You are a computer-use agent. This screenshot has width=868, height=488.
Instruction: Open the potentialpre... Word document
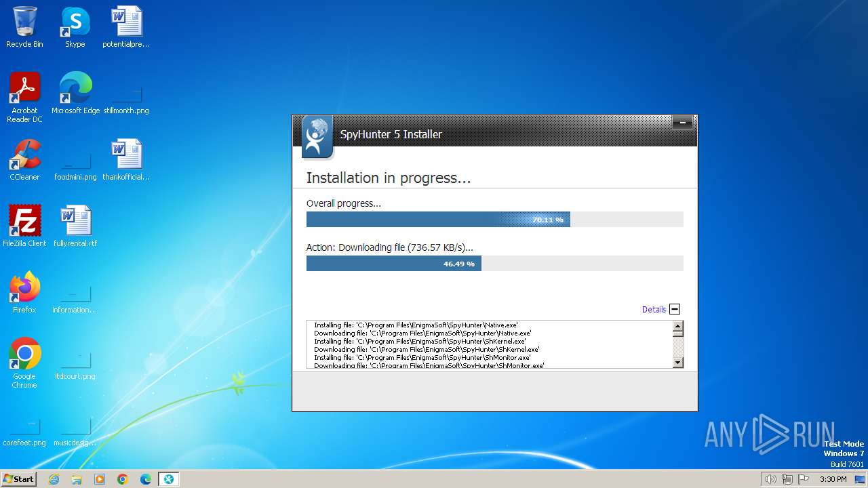126,27
